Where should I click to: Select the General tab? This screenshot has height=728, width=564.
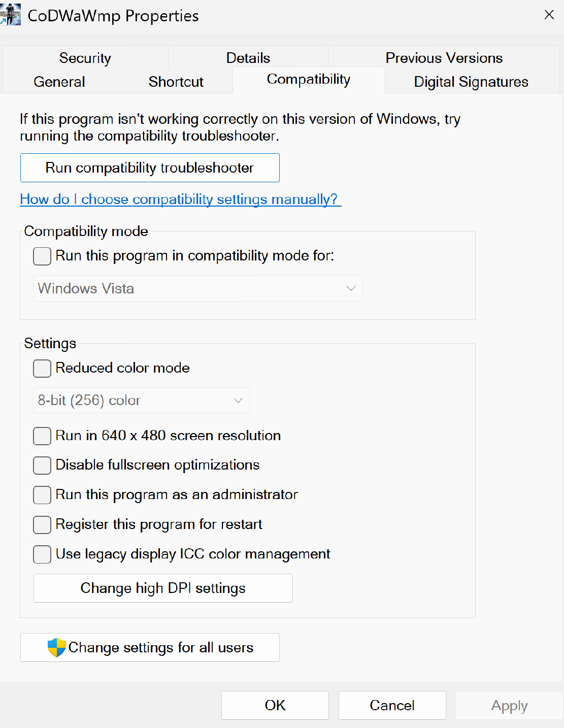click(x=59, y=82)
